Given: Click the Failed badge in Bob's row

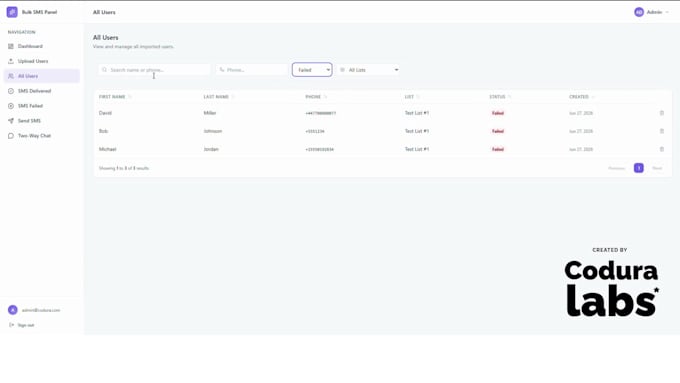Looking at the screenshot, I should [498, 131].
